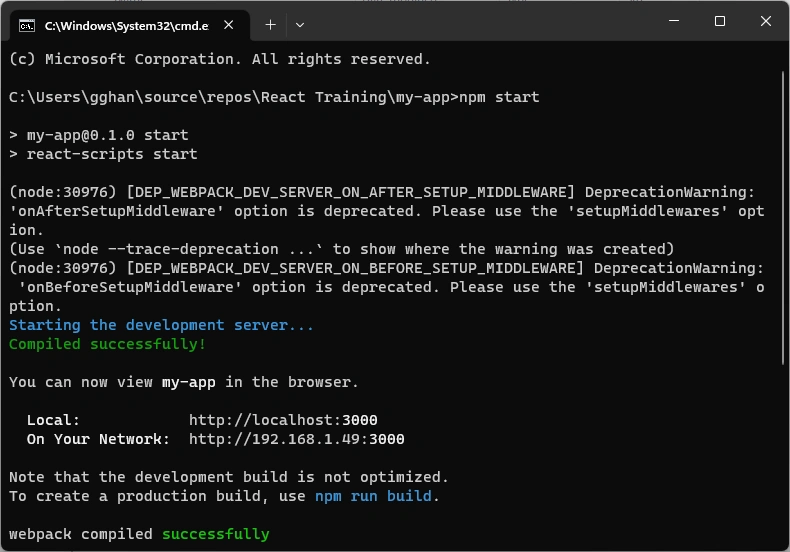This screenshot has height=552, width=790.
Task: Click '> my-app@0.1.0 start' line
Action: click(99, 135)
